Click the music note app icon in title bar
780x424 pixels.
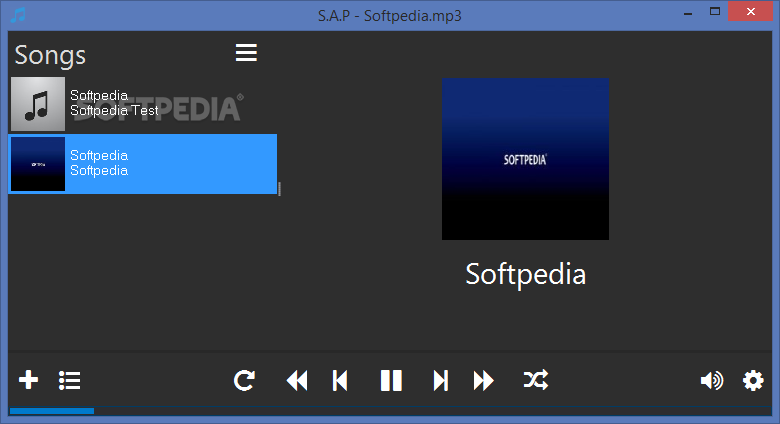click(x=18, y=15)
